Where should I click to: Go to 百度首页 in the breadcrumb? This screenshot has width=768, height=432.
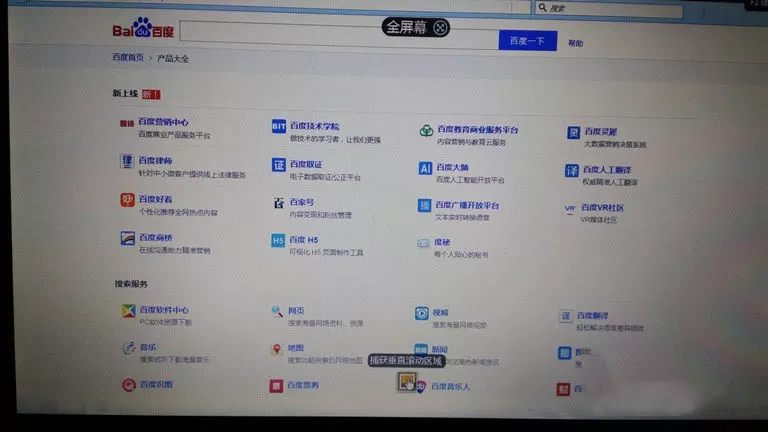click(128, 57)
